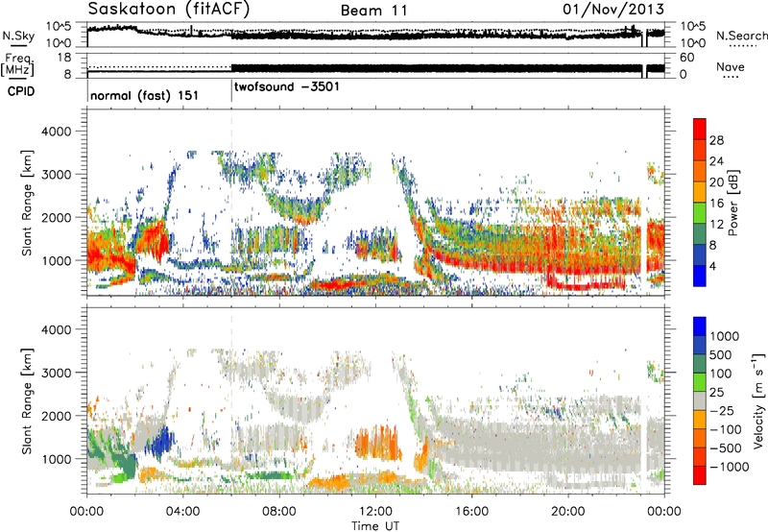
Task: Pick the light green Power segment between 12 and 16
Action: coord(700,213)
